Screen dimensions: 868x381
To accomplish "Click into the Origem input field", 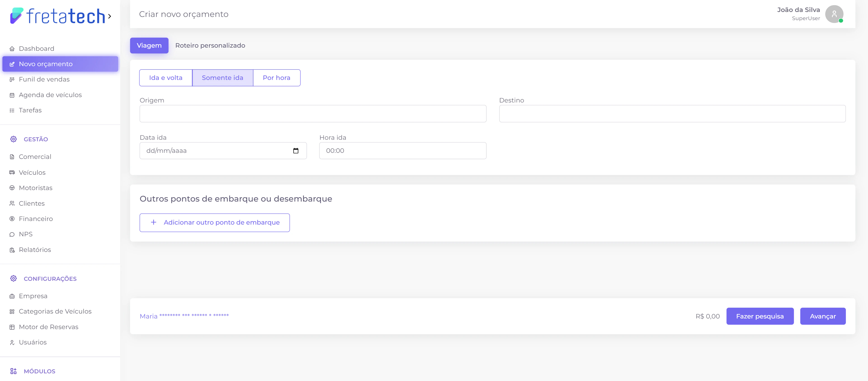I will [x=313, y=114].
